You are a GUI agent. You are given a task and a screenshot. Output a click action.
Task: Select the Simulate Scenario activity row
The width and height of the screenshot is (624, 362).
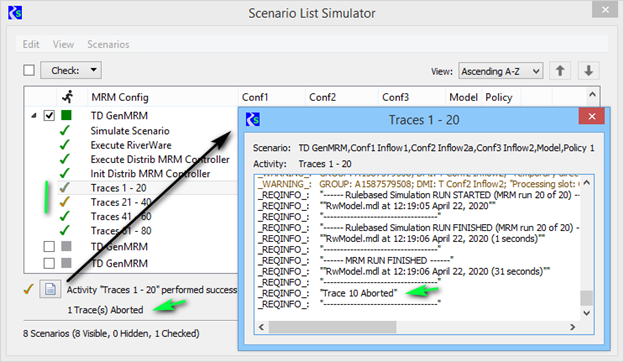pyautogui.click(x=130, y=130)
